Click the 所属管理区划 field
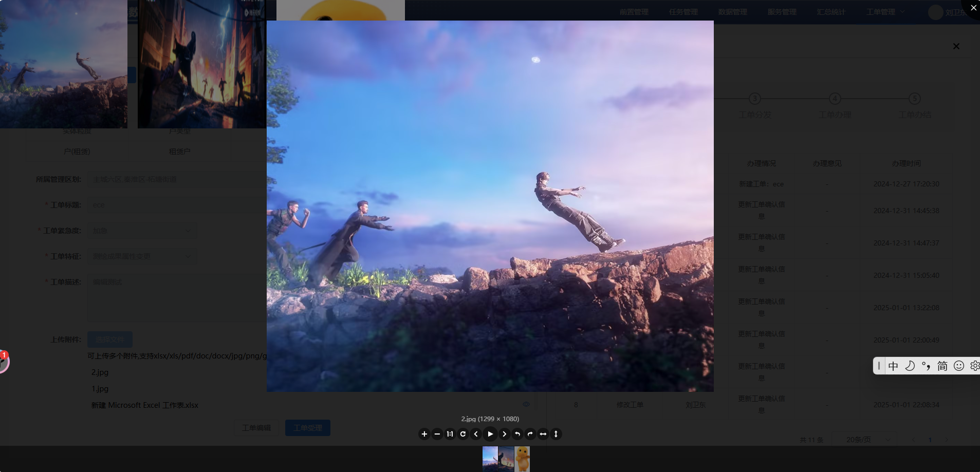 (177, 179)
